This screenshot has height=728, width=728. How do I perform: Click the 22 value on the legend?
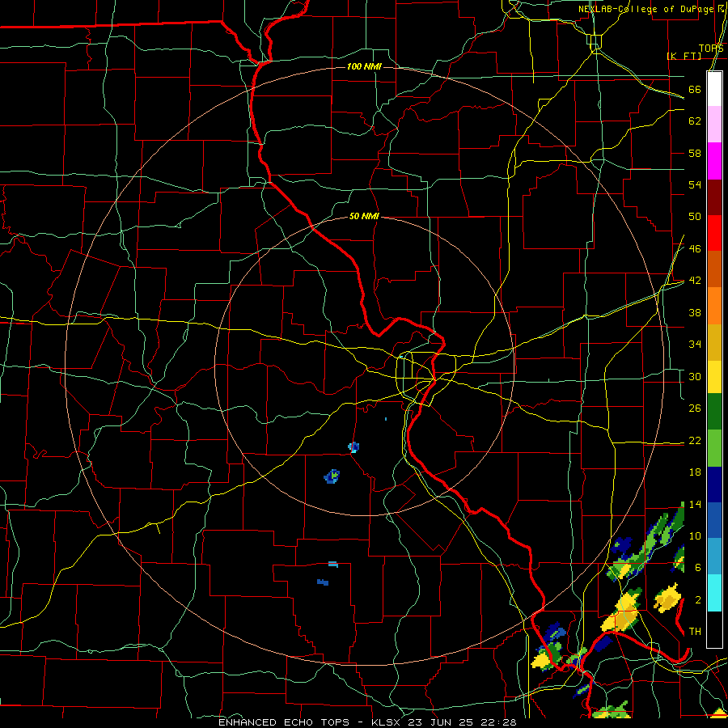(695, 440)
